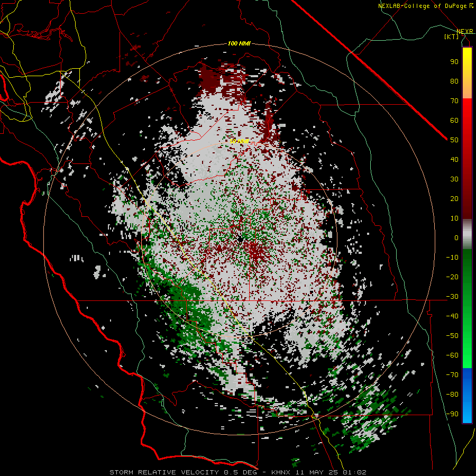The height and width of the screenshot is (476, 476).
Task: Click the 100 NMI range ring label
Action: [239, 44]
